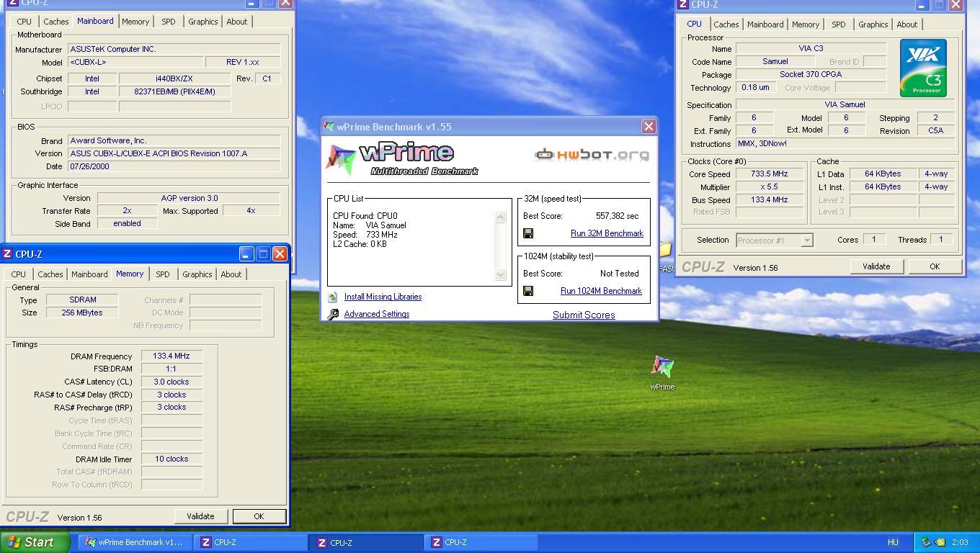Click the Advanced Settings wrench icon
Viewport: 980px width, 553px height.
click(x=333, y=315)
